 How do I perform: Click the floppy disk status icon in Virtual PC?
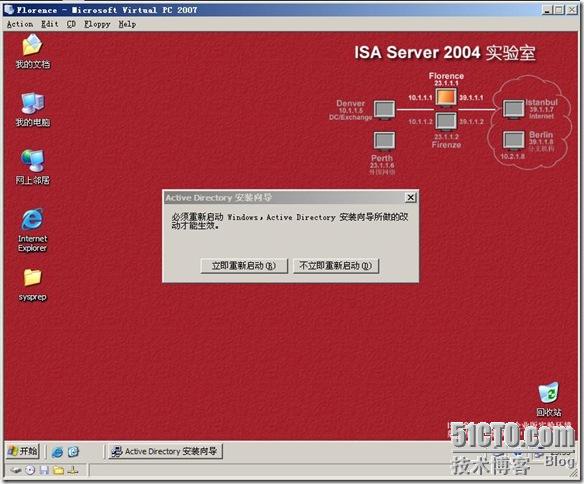click(44, 471)
